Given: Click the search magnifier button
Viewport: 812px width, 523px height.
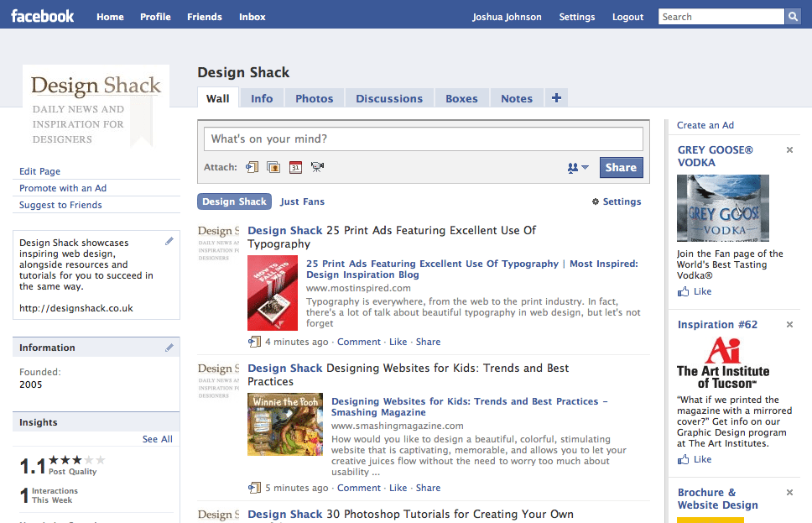Looking at the screenshot, I should pos(793,17).
